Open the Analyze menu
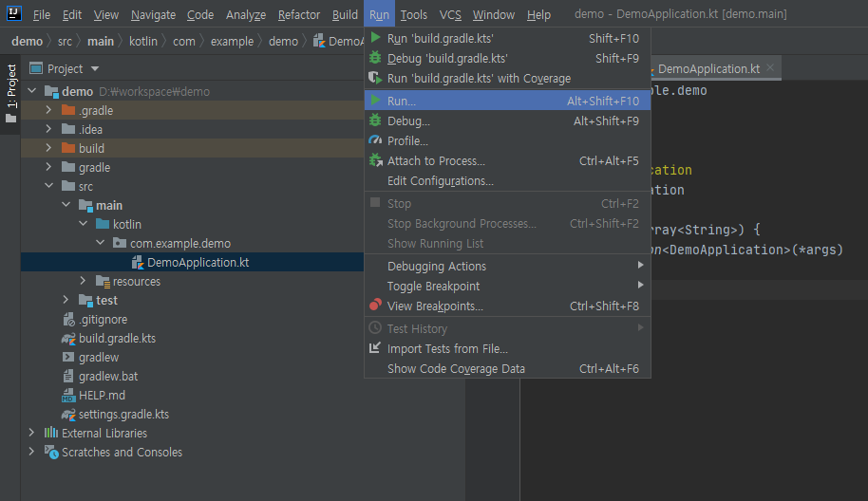This screenshot has height=501, width=868. pos(246,14)
